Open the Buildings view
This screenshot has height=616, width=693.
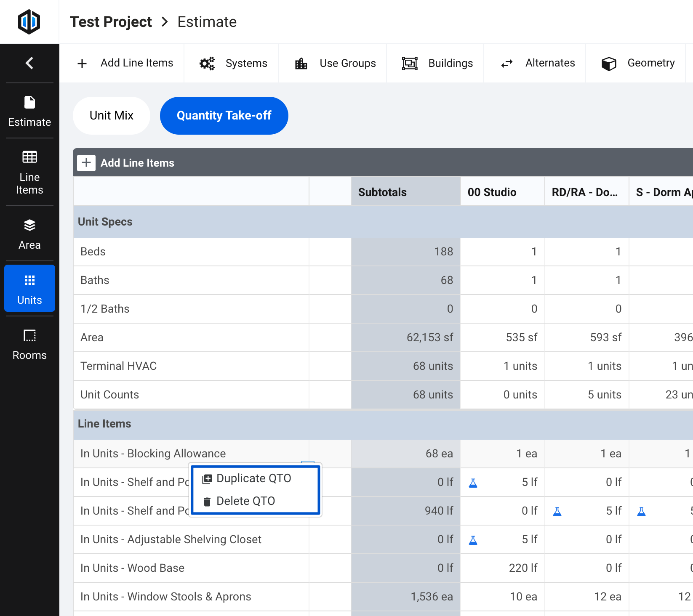pos(410,63)
